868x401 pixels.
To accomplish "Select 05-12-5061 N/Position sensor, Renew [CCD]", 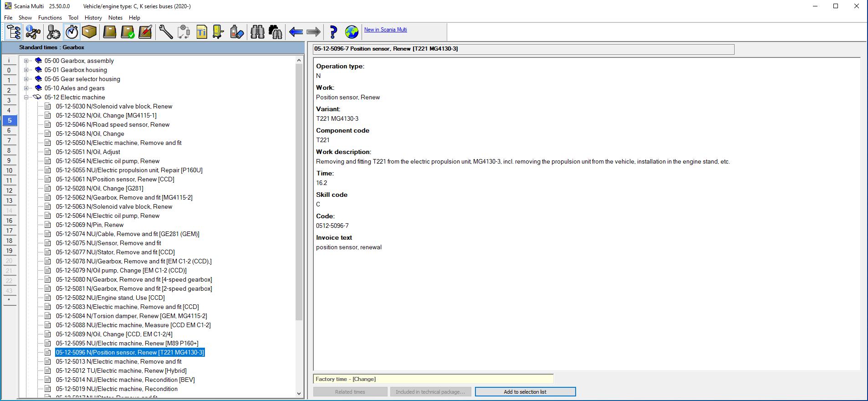I will 115,179.
